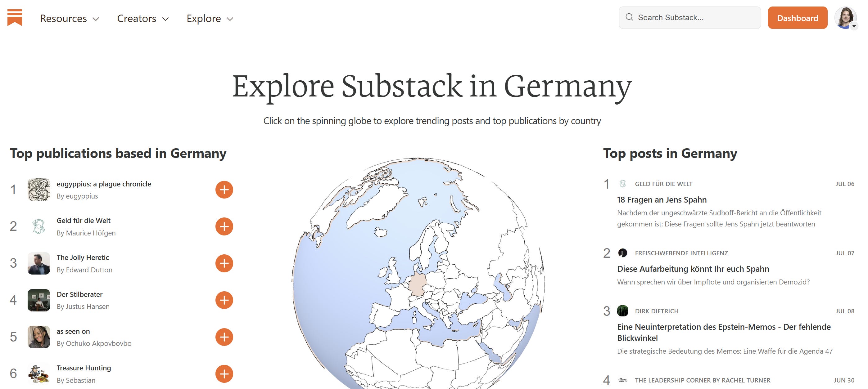Open the profile avatar dropdown arrow

[x=854, y=26]
